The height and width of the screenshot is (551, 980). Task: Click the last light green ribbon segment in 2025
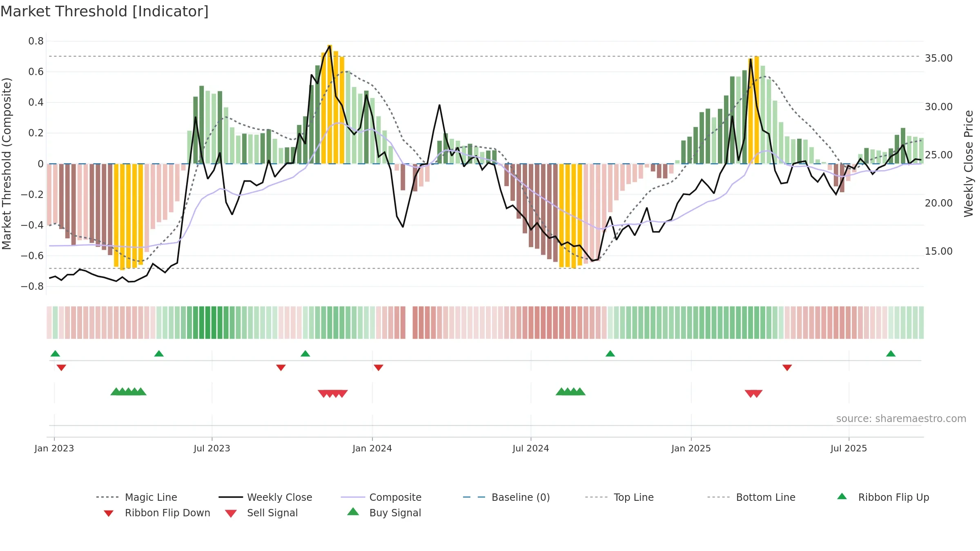921,322
